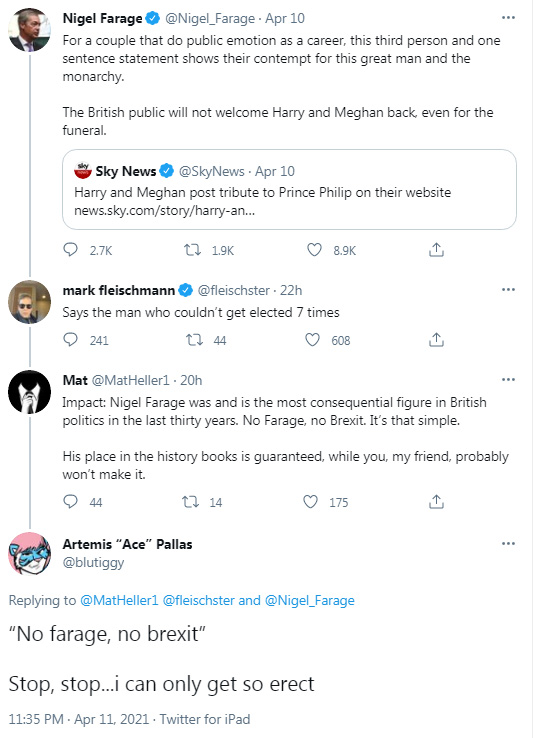
Task: Open more options on mark fleischmann's reply
Action: (x=508, y=289)
